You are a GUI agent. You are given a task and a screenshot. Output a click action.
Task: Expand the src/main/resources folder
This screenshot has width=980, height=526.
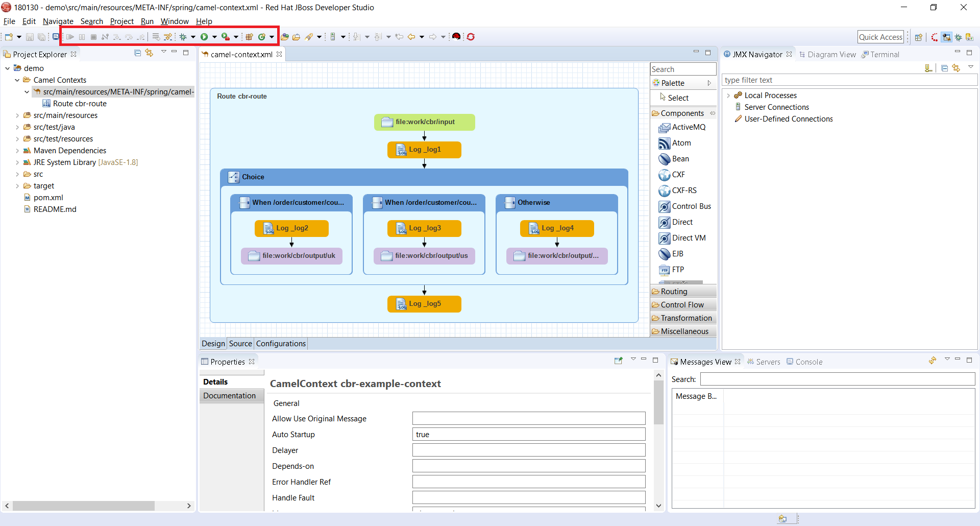pyautogui.click(x=17, y=115)
